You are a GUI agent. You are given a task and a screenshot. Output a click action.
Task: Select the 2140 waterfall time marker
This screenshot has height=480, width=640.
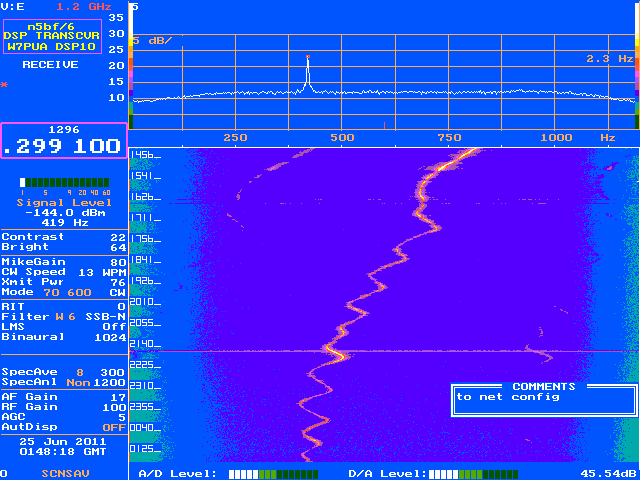click(x=145, y=344)
